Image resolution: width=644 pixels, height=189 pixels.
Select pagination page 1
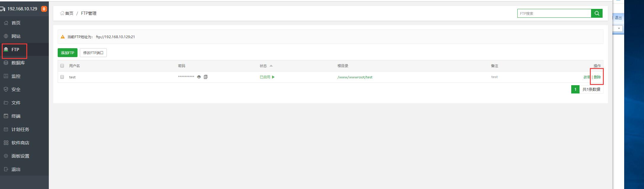click(575, 89)
